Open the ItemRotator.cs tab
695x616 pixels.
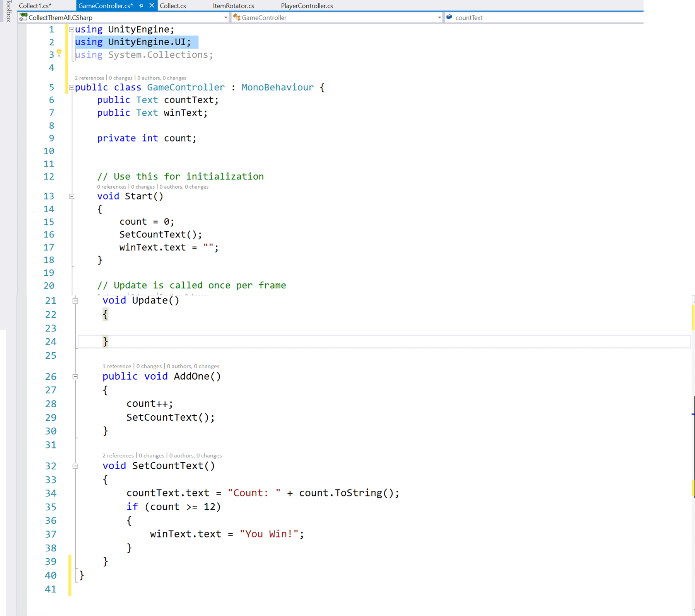tap(233, 6)
